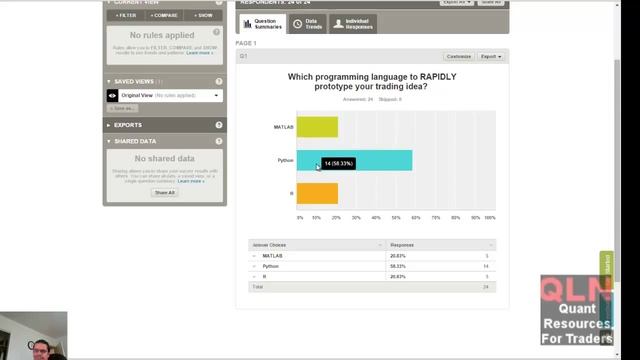Open help icon in No rules applied box
Image resolution: width=640 pixels, height=360 pixels.
(x=216, y=32)
